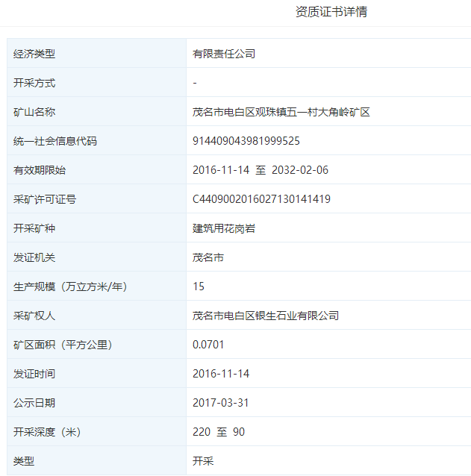The width and height of the screenshot is (471, 476).
Task: Select the mining area value 0.0701
Action: [208, 345]
